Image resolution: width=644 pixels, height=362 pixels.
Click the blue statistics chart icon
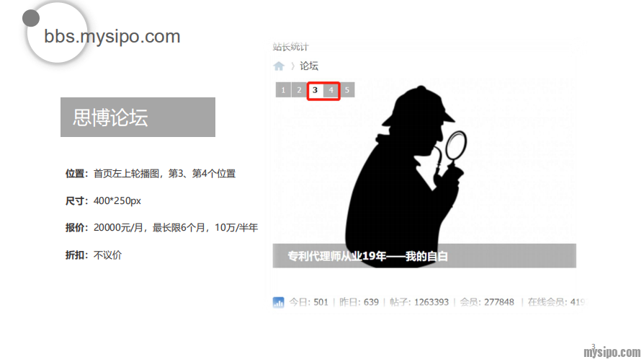278,302
